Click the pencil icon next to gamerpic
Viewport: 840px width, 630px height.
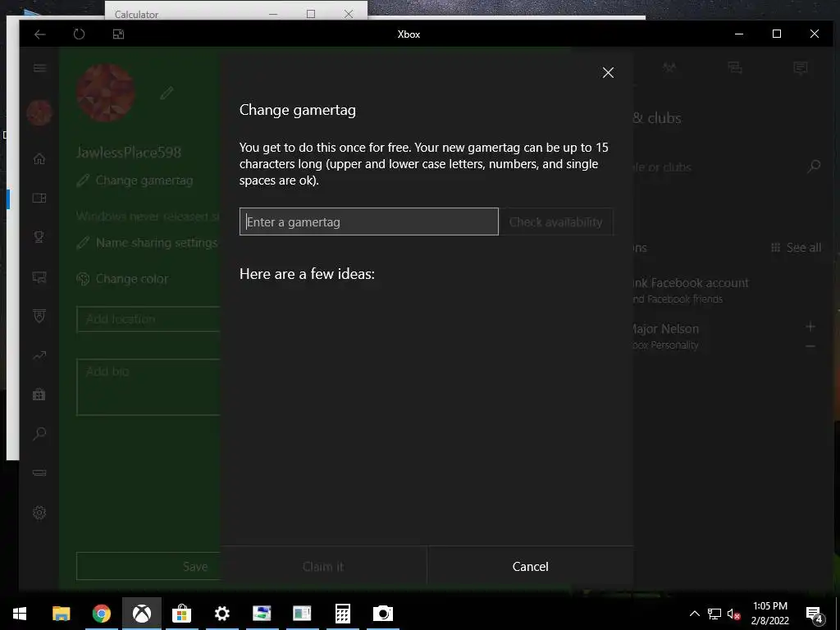[167, 93]
